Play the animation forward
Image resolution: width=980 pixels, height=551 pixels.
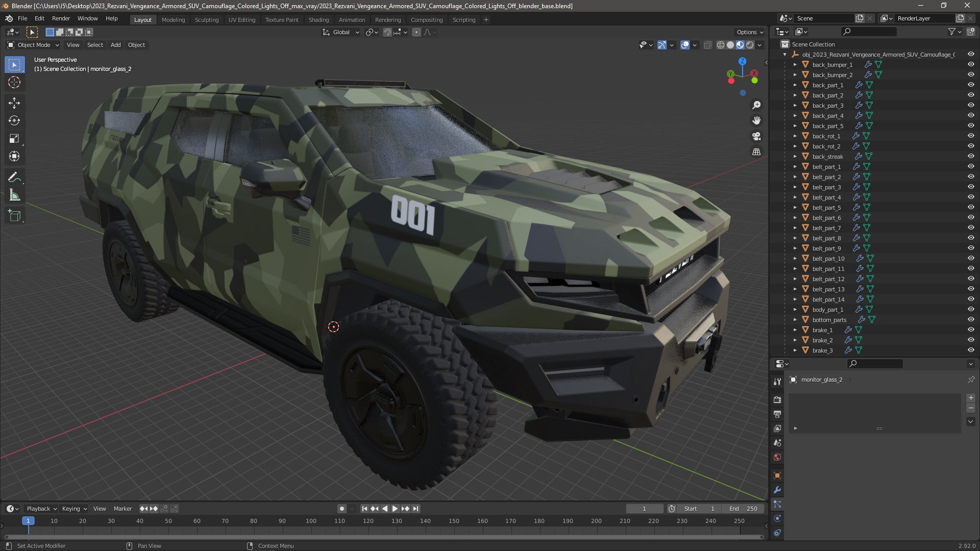(x=395, y=509)
